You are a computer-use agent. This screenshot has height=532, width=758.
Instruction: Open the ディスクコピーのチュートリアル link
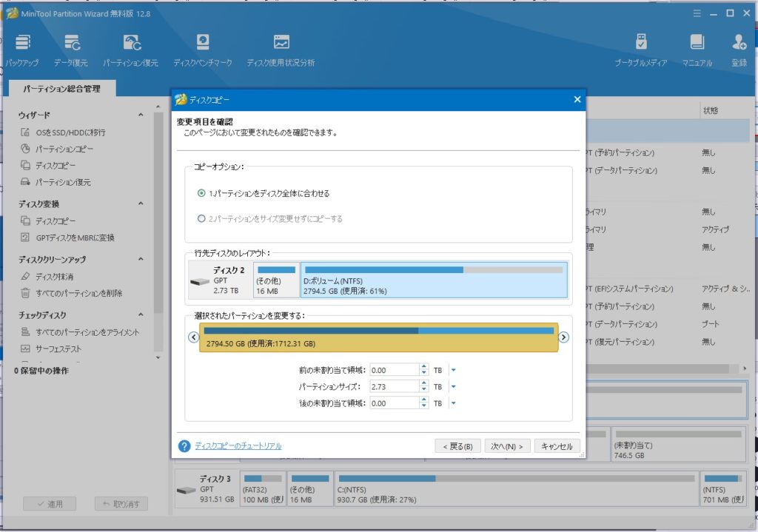[x=238, y=446]
